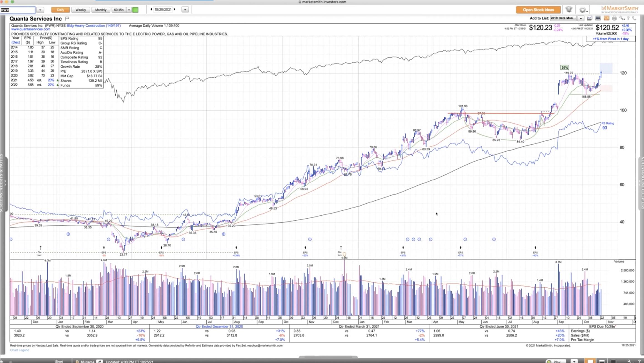
Task: Open the Chart Legend link
Action: click(19, 350)
